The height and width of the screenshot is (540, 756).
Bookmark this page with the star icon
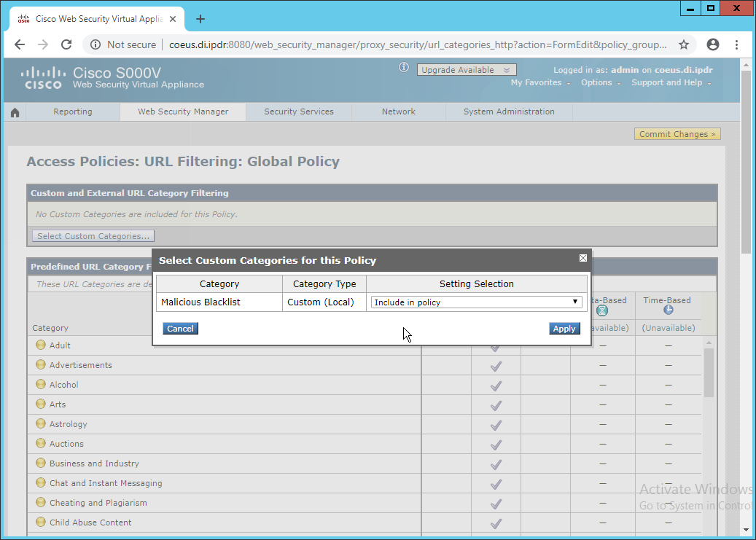[684, 45]
